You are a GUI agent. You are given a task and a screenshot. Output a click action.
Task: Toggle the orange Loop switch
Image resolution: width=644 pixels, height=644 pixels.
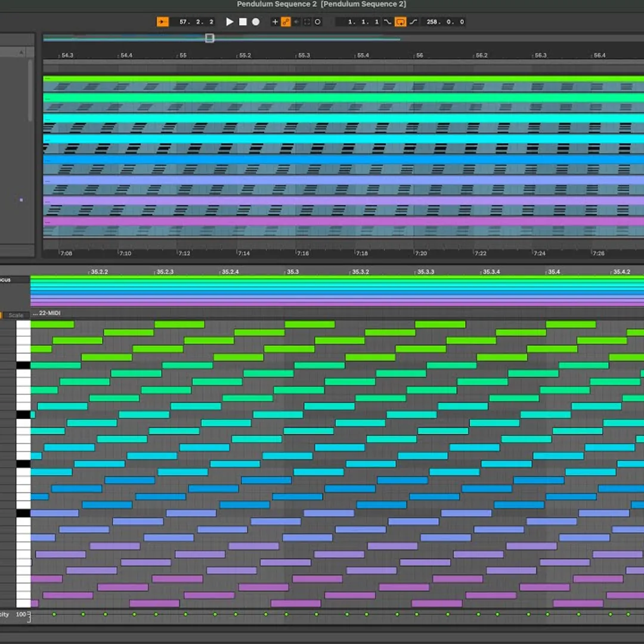[400, 22]
